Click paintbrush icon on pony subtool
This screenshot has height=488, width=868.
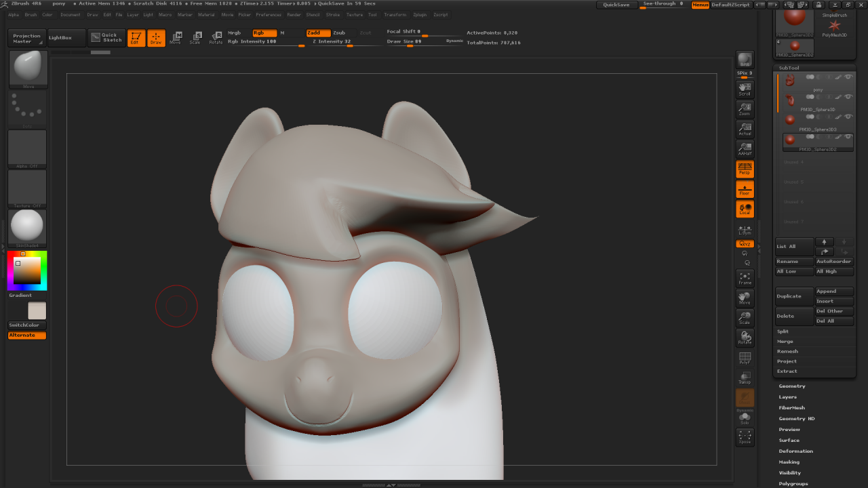point(838,77)
